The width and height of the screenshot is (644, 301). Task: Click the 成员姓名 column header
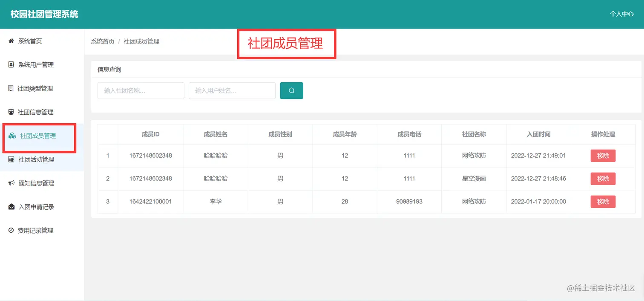pyautogui.click(x=216, y=134)
